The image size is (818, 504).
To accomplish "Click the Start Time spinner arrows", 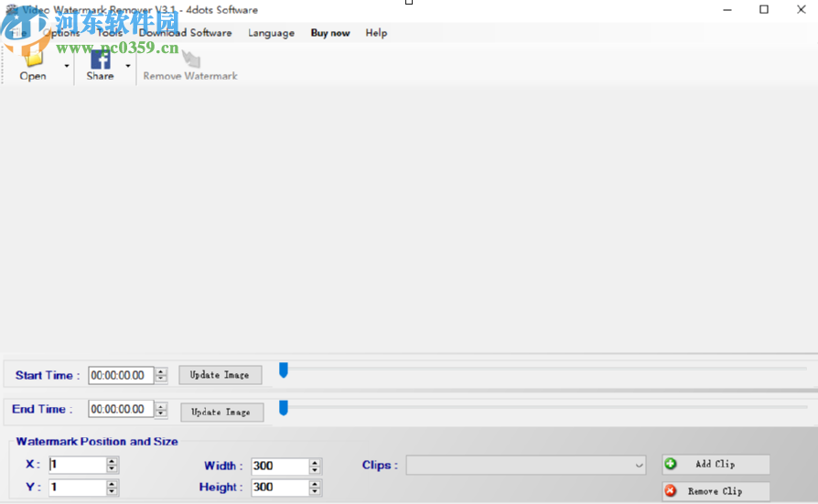I will (x=161, y=375).
